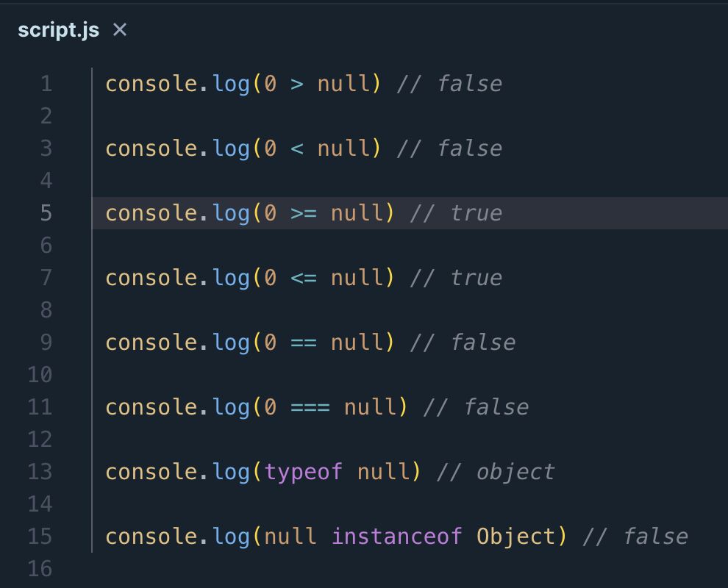Close the script.js tab
Viewport: 728px width, 588px height.
tap(120, 30)
